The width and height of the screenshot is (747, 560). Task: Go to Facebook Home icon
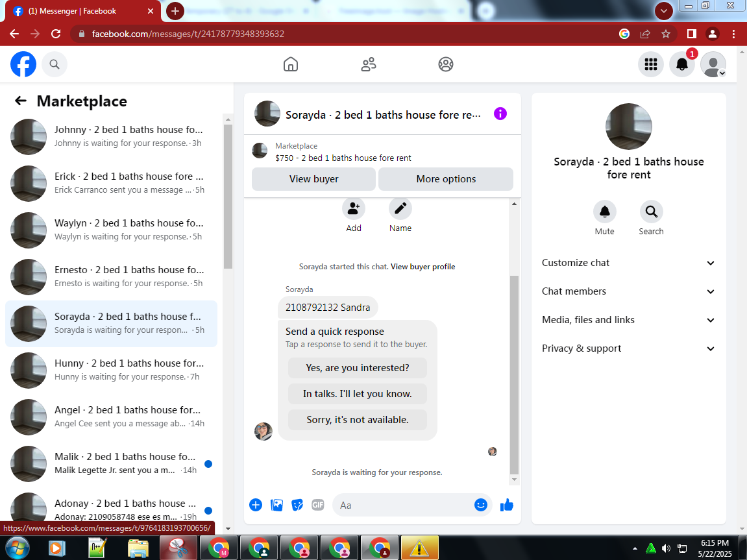tap(291, 64)
